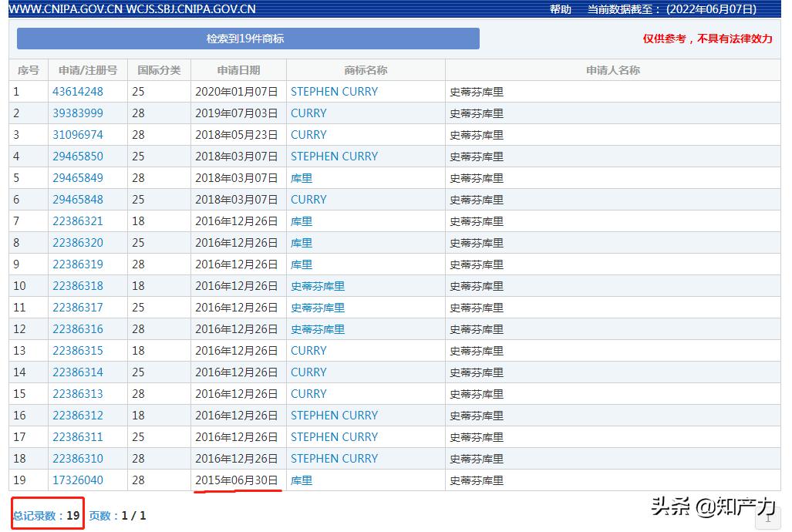Open CURRY trademark in row 15
This screenshot has width=792, height=532.
(x=308, y=393)
